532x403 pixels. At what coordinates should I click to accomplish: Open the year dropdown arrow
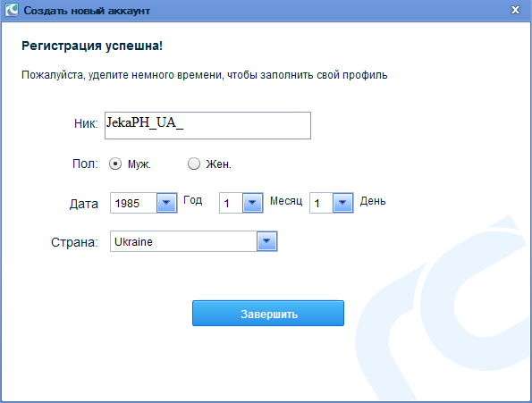click(x=166, y=203)
